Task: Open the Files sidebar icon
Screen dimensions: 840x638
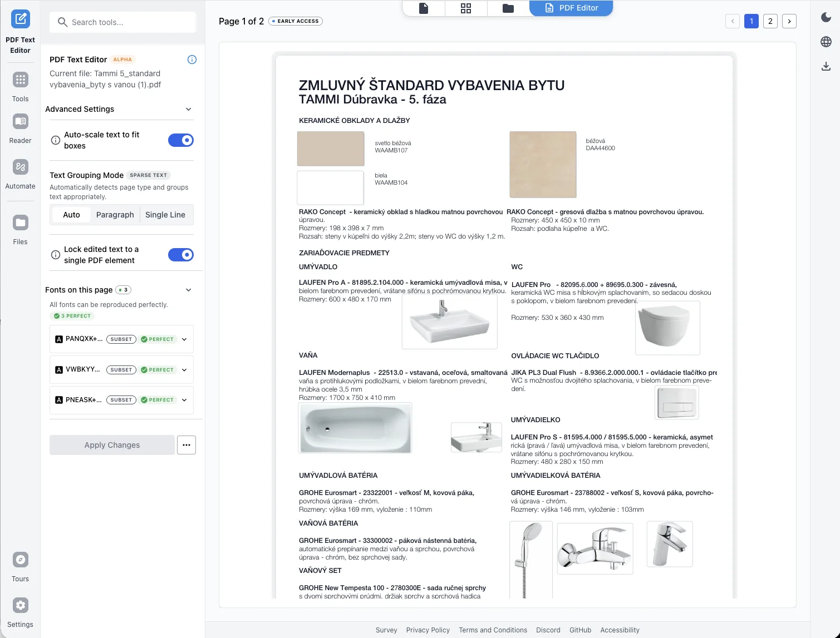Action: coord(21,222)
